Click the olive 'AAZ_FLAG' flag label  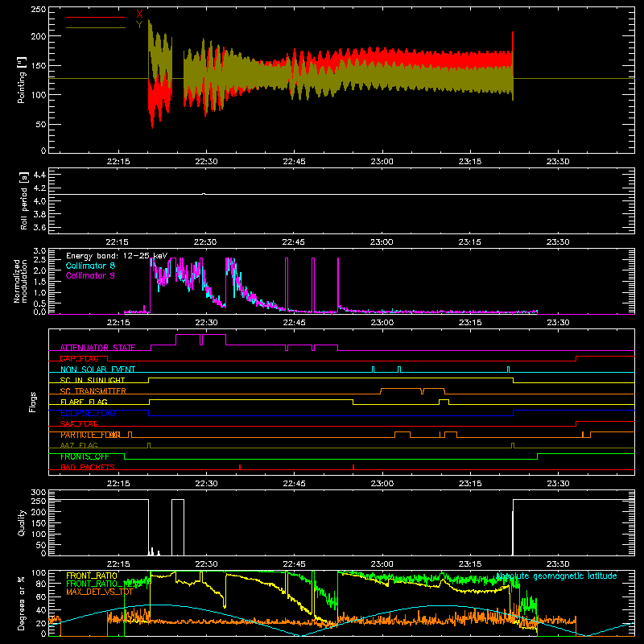(79, 445)
